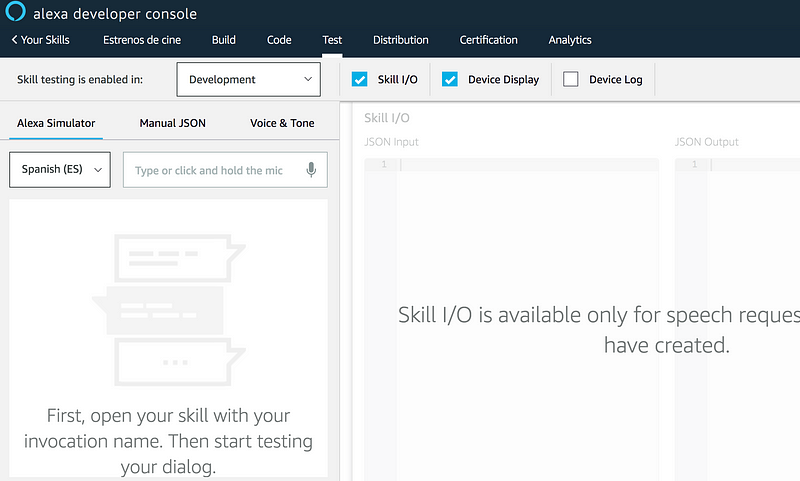Select the Analytics tab
This screenshot has width=800, height=481.
pos(570,40)
